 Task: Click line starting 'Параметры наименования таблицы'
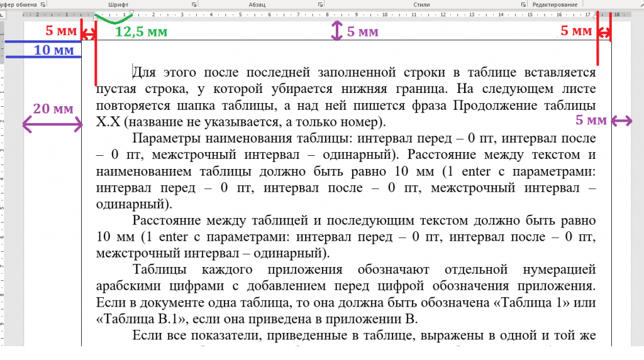pos(364,138)
